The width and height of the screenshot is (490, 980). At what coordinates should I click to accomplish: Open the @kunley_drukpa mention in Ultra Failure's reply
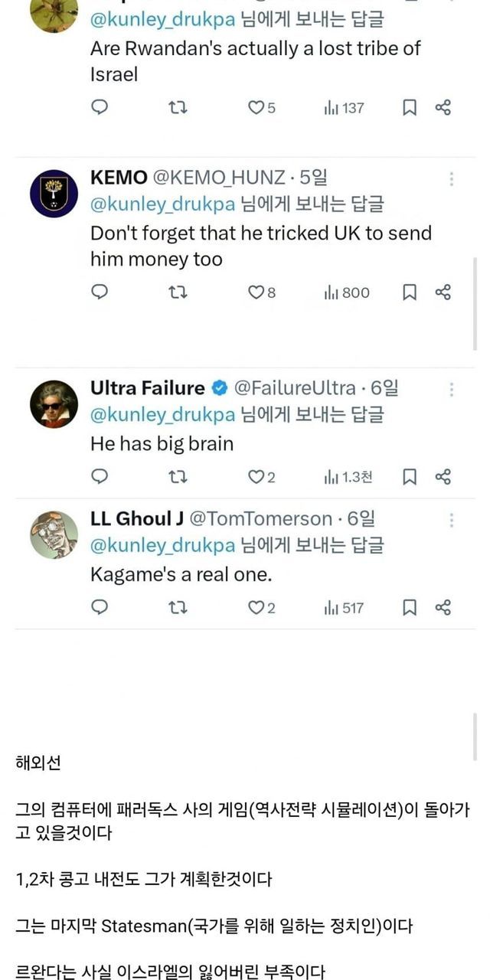[162, 415]
